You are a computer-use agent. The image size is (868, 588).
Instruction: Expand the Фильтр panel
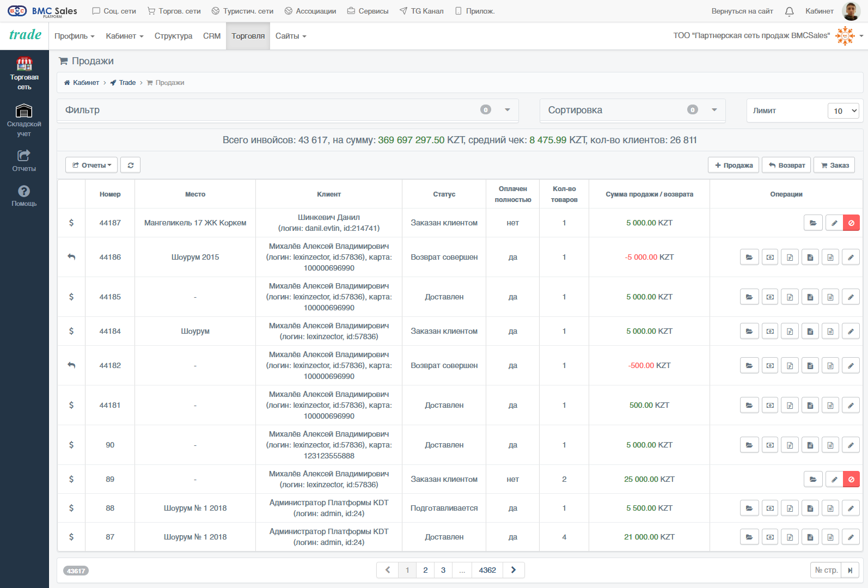(288, 110)
